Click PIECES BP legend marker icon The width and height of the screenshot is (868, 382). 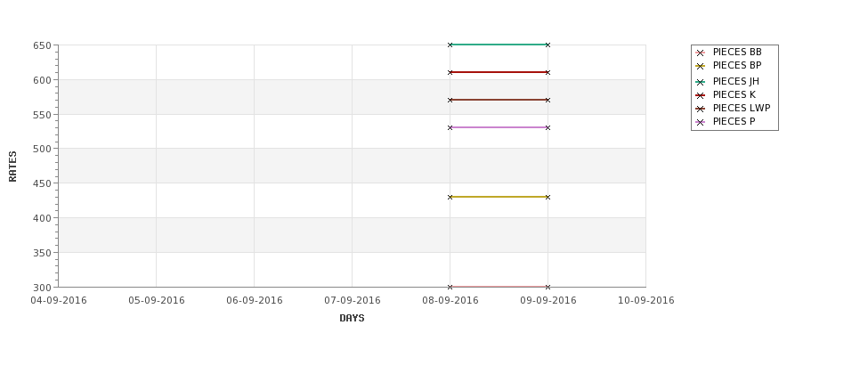700,66
